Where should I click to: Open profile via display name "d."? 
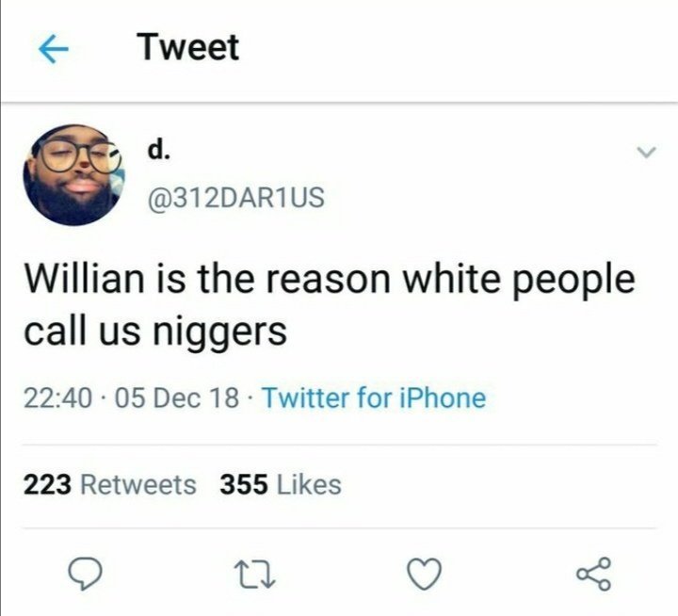coord(158,150)
